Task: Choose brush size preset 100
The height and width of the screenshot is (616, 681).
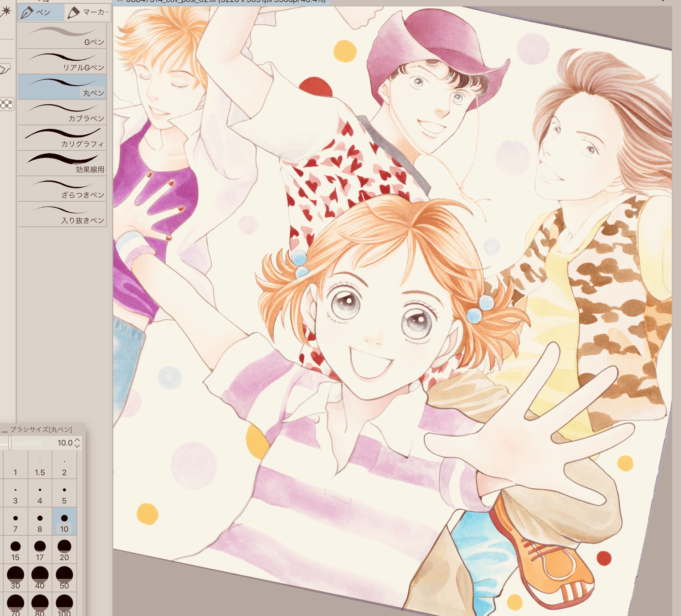Action: point(64,604)
